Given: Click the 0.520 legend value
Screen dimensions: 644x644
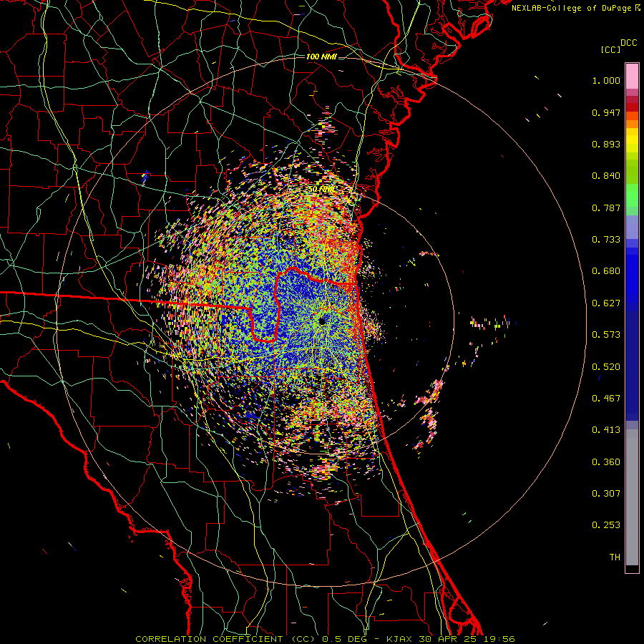Looking at the screenshot, I should pyautogui.click(x=606, y=367).
